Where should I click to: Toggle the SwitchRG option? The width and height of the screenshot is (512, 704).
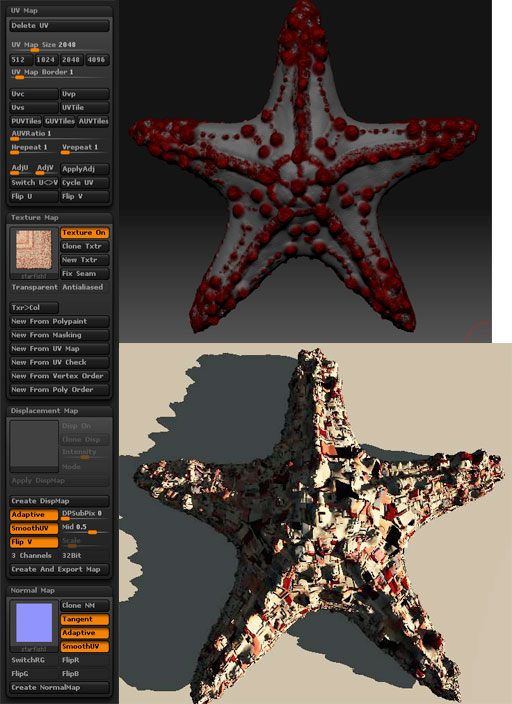tap(34, 660)
